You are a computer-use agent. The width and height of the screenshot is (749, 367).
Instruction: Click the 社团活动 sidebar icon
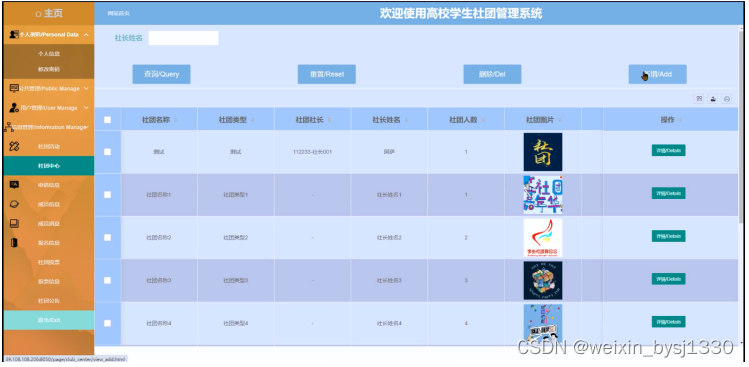click(14, 146)
